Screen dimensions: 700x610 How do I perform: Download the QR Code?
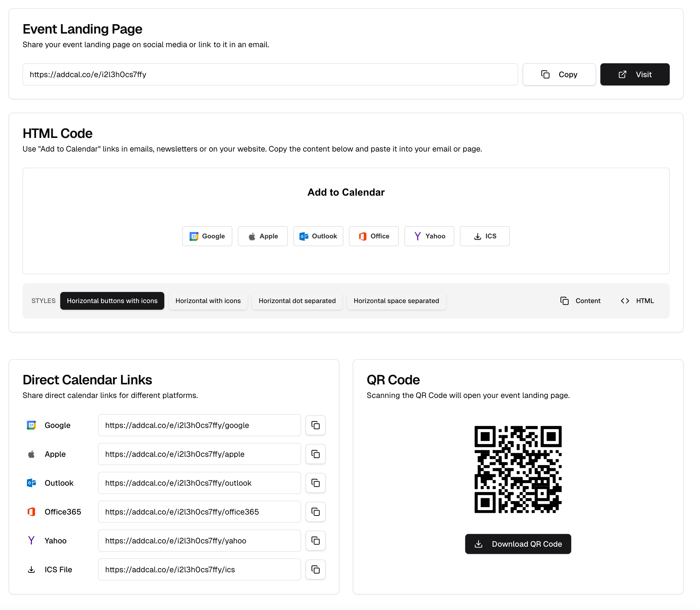point(518,544)
